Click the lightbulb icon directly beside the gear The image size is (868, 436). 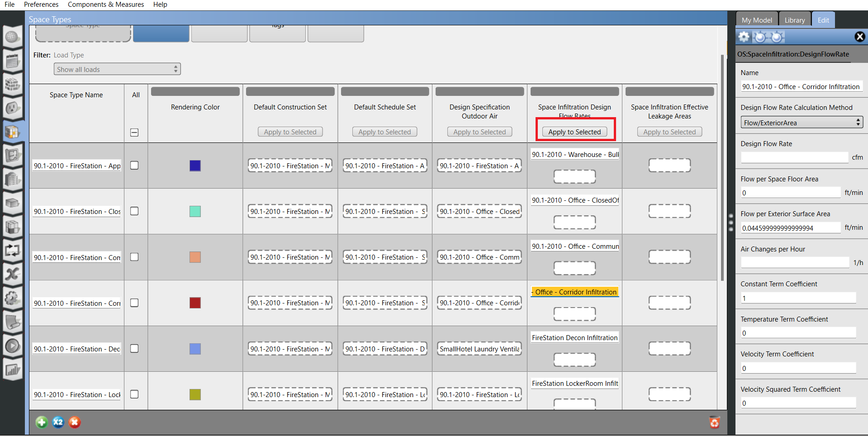[x=760, y=37]
